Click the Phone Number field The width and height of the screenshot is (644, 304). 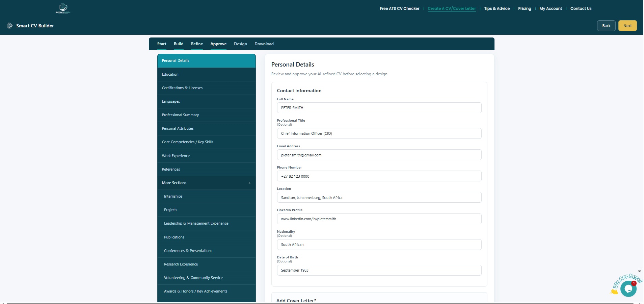[x=379, y=176]
